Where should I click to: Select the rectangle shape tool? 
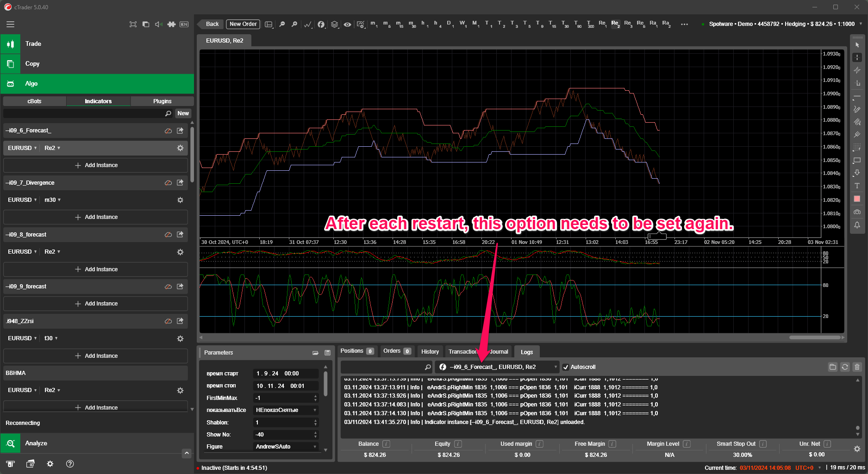[x=857, y=160]
